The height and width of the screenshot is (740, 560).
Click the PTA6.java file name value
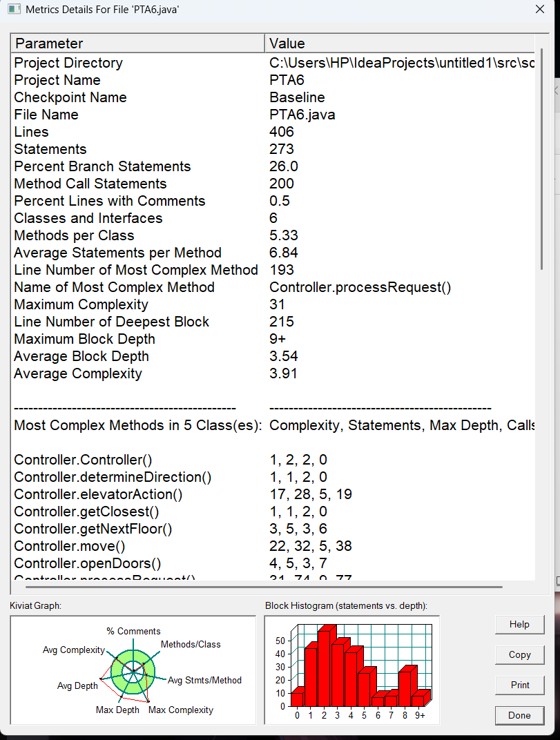(302, 115)
